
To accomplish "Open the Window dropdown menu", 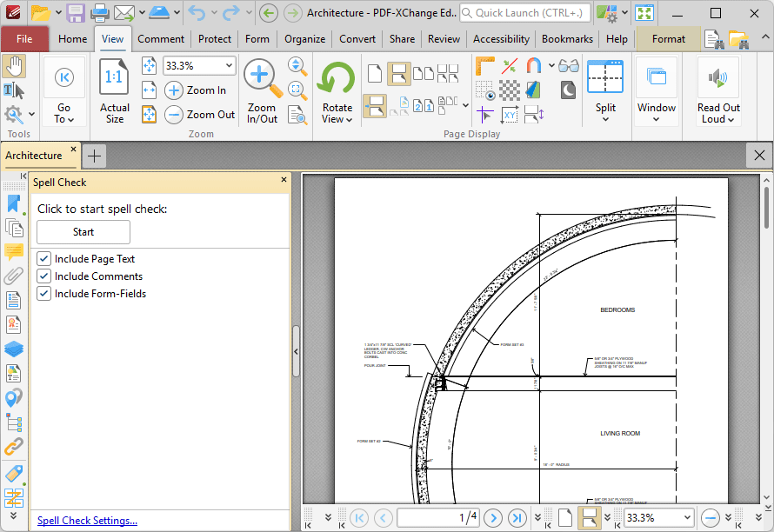I will coord(657,91).
